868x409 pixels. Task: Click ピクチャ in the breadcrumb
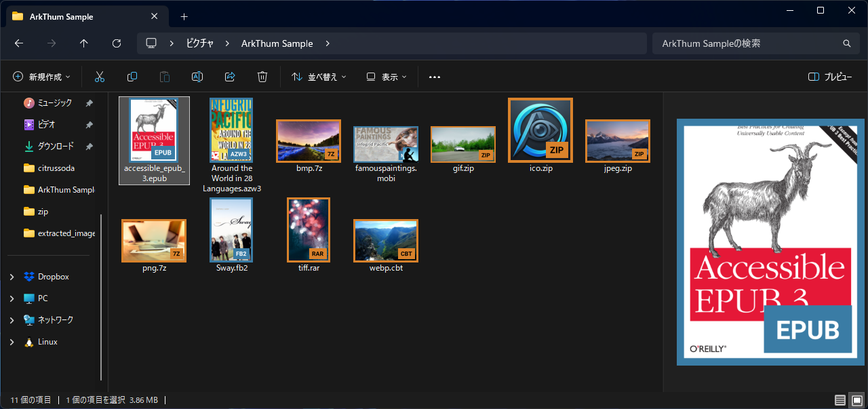pos(200,43)
